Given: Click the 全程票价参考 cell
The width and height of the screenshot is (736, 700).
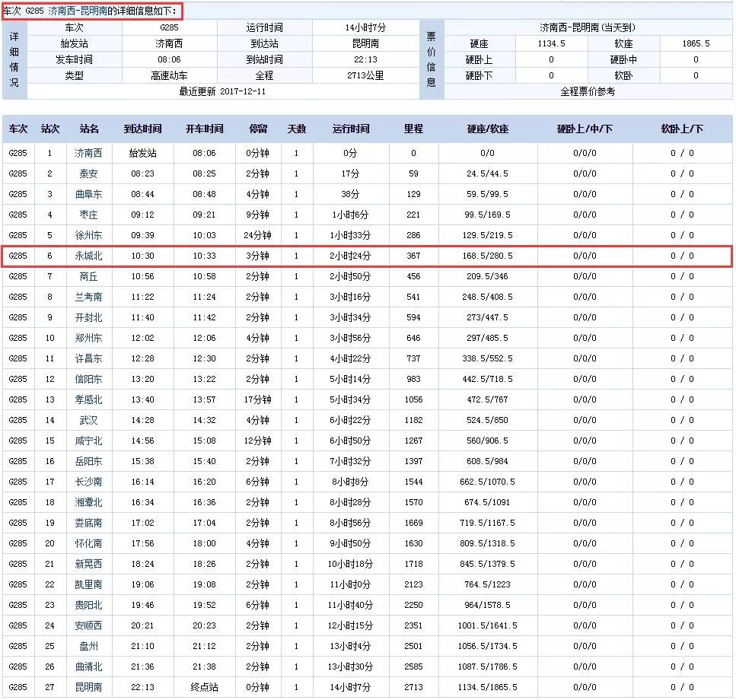Looking at the screenshot, I should coord(588,91).
